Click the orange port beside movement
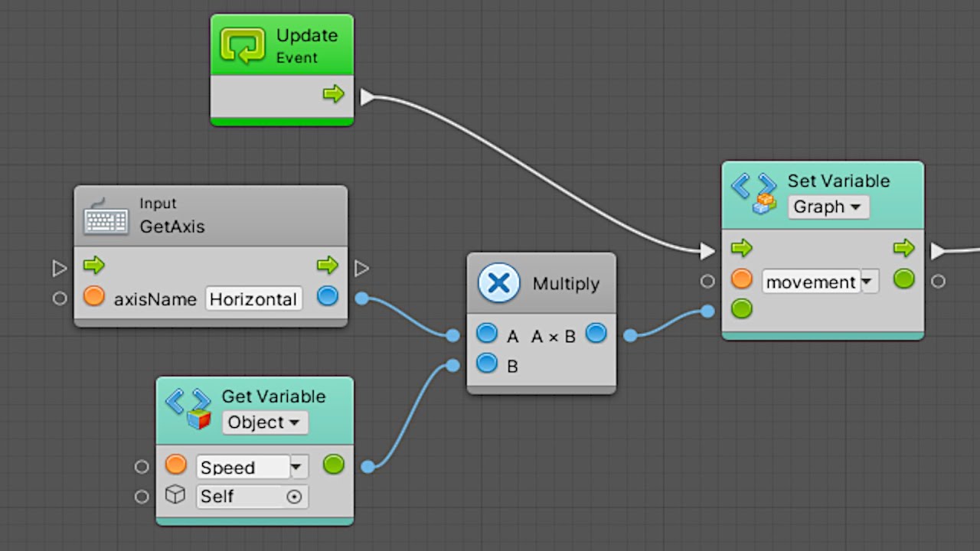The width and height of the screenshot is (980, 551). pos(742,279)
